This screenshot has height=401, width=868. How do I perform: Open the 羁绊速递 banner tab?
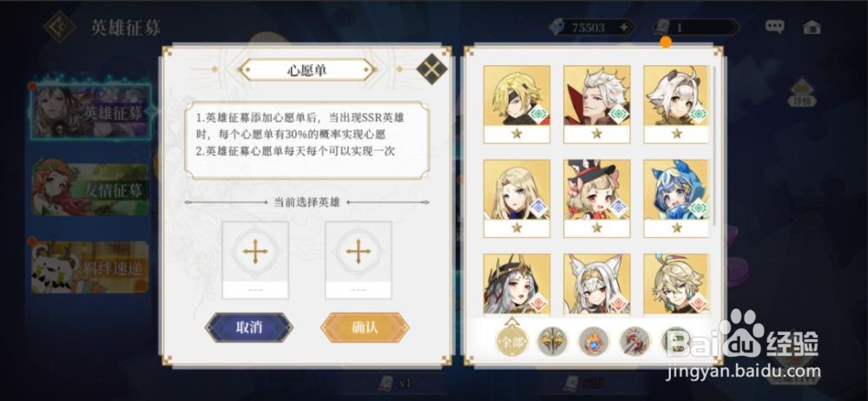point(90,267)
